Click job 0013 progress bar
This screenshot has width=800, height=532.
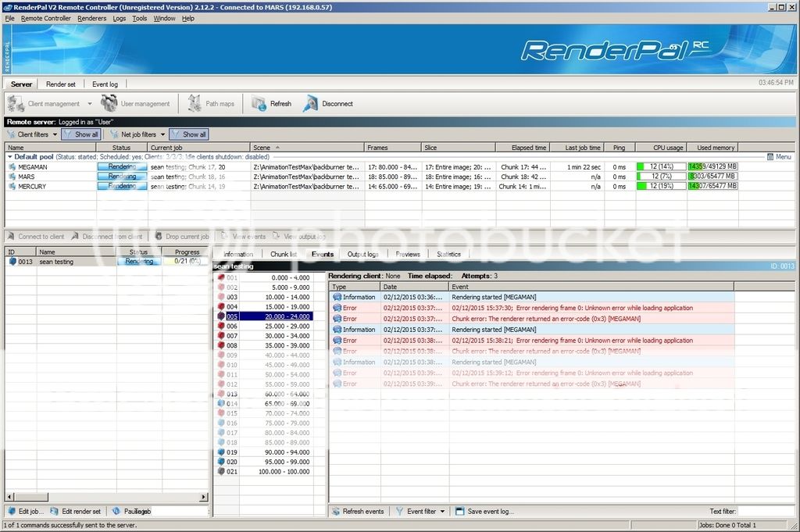[187, 261]
